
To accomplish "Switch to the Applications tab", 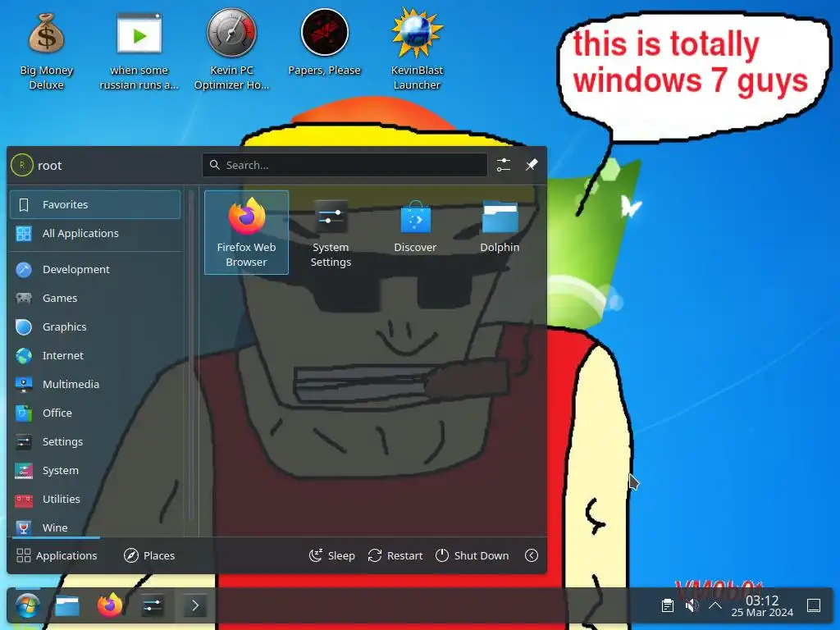I will [57, 555].
